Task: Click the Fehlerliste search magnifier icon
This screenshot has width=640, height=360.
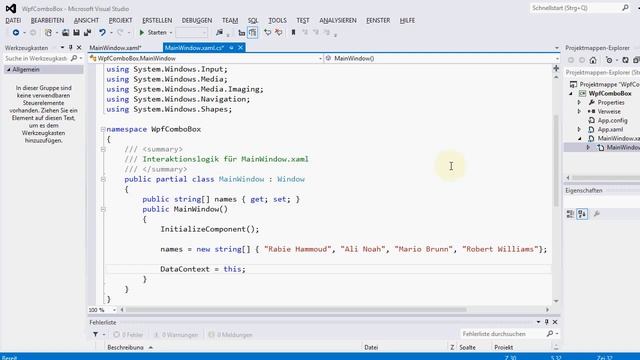Action: 550,334
